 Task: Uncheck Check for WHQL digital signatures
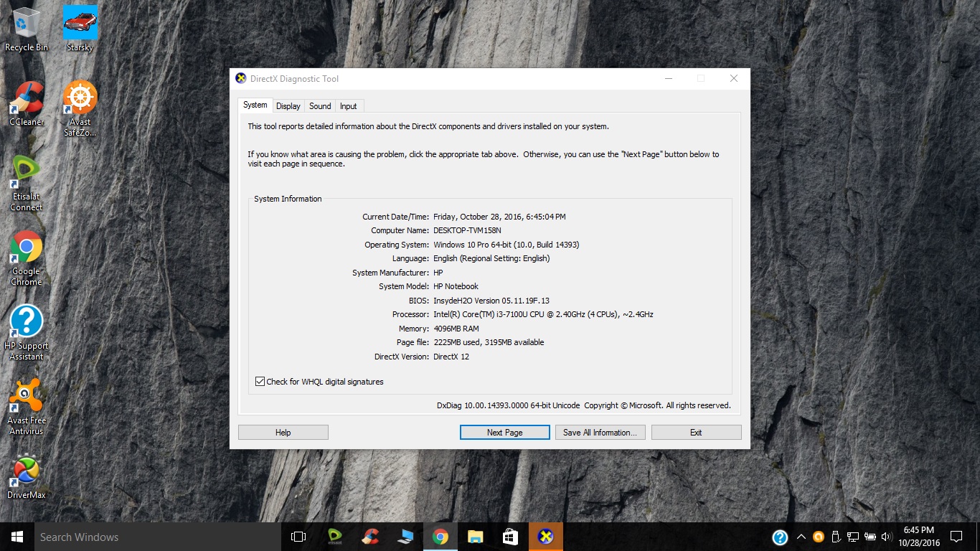[260, 382]
